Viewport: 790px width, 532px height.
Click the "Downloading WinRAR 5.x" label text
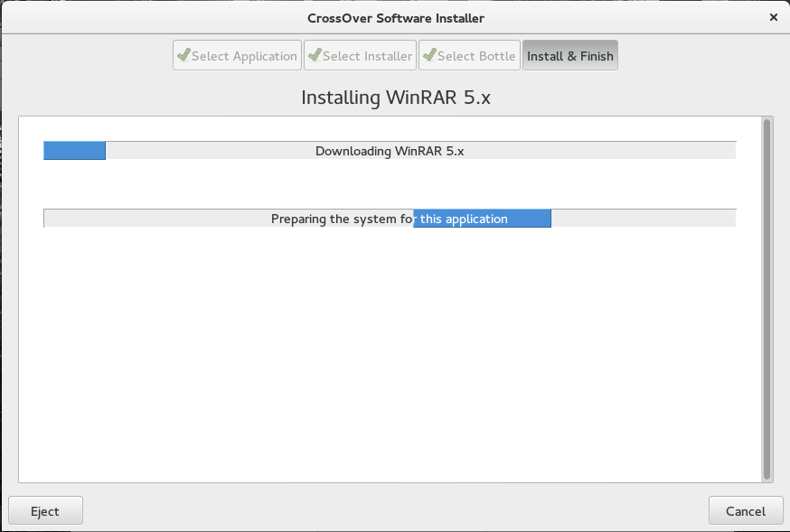click(389, 151)
